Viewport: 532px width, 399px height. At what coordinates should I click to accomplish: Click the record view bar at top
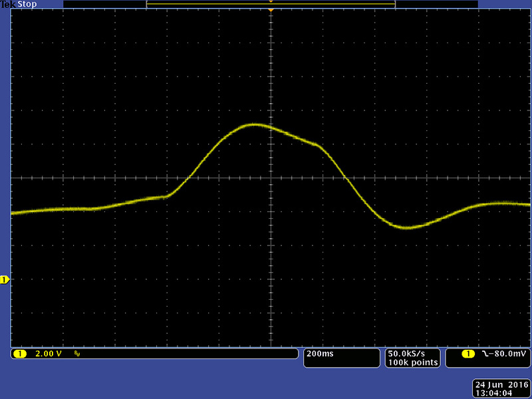[x=271, y=4]
